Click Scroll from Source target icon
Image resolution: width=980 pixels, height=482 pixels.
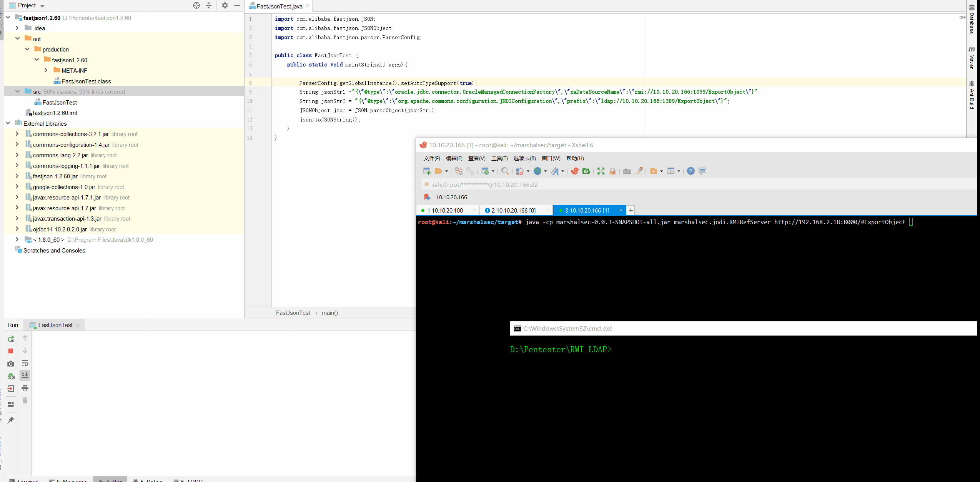pyautogui.click(x=196, y=5)
